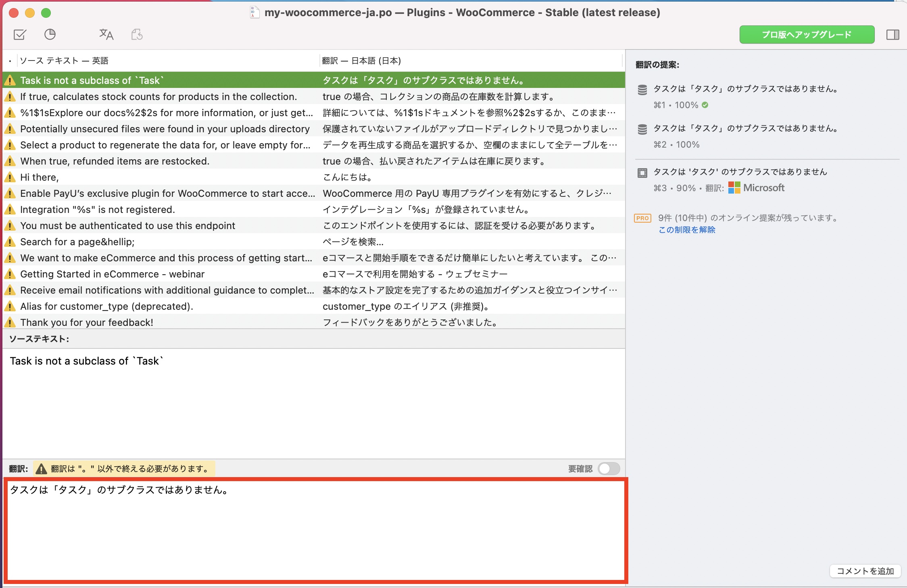The image size is (907, 588).
Task: Click the この制限を解除 link
Action: (x=687, y=229)
